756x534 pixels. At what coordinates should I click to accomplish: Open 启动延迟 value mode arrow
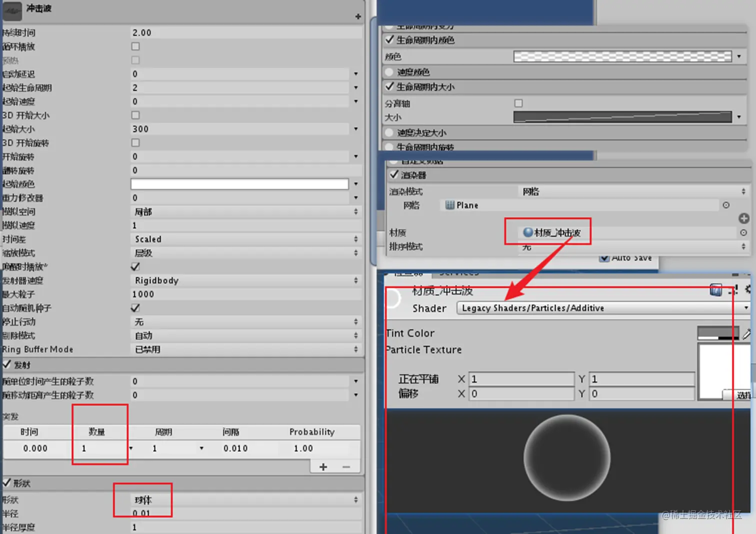(356, 74)
